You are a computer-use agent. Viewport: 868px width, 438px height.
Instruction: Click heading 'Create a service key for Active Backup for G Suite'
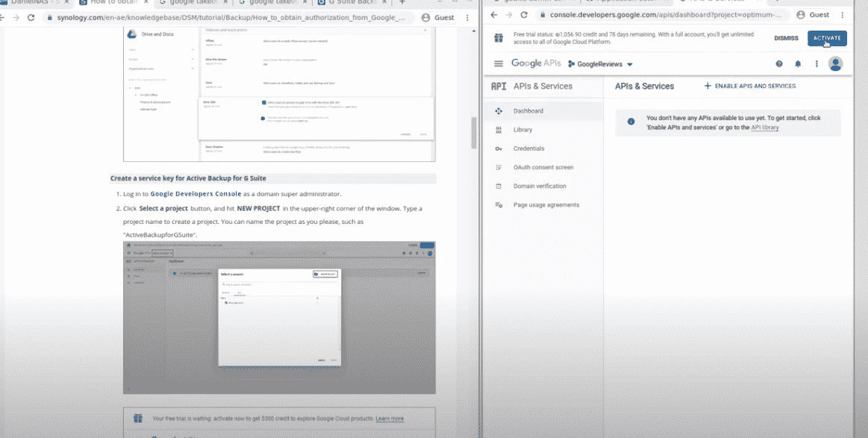coord(188,178)
